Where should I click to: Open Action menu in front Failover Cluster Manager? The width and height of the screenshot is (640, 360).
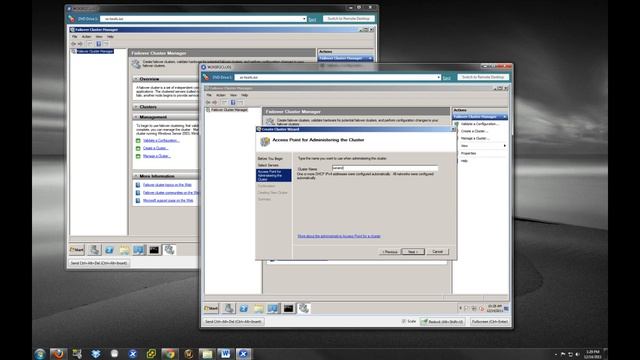pos(220,95)
